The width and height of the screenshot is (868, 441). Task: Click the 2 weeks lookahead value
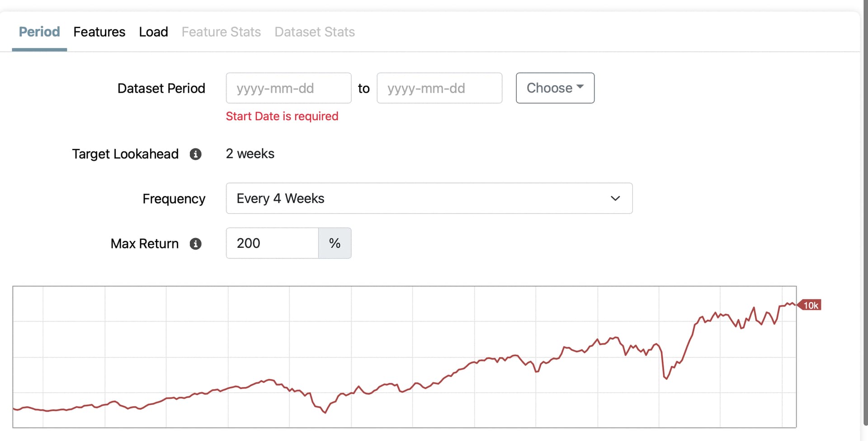(x=250, y=154)
